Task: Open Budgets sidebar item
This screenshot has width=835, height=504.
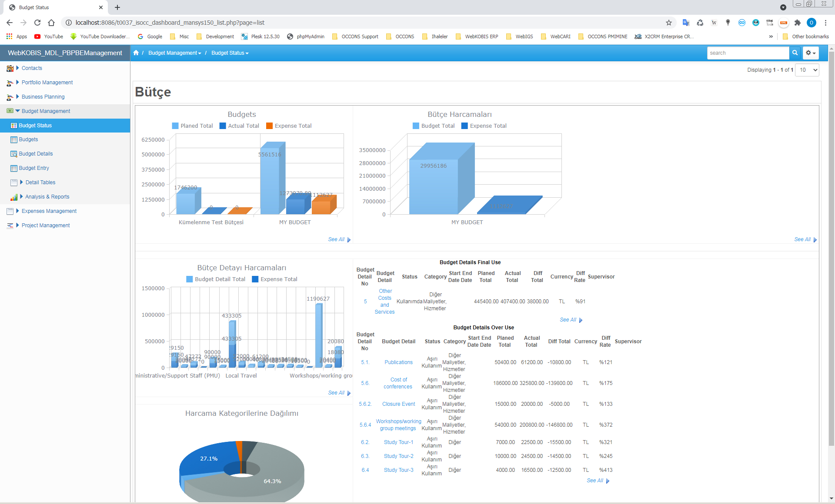Action: [28, 139]
